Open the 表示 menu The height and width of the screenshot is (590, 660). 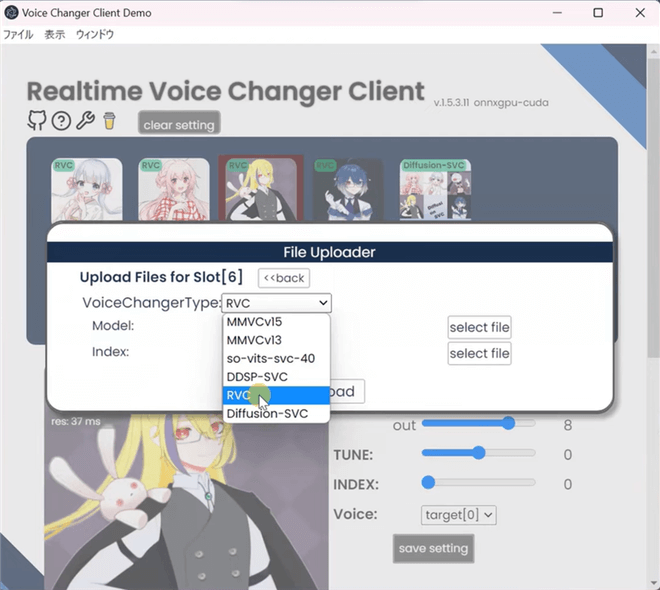pos(55,35)
